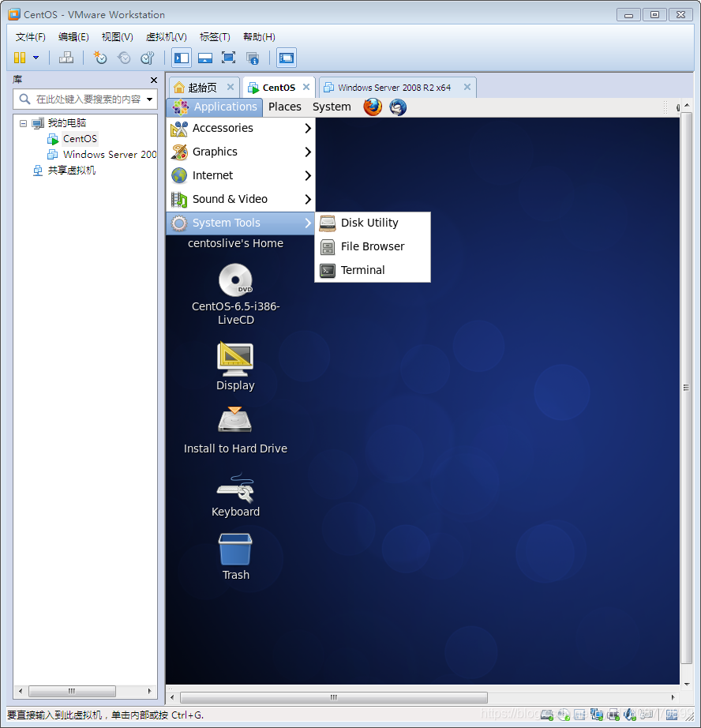Click the sound adapter icon in status bar

[x=628, y=714]
